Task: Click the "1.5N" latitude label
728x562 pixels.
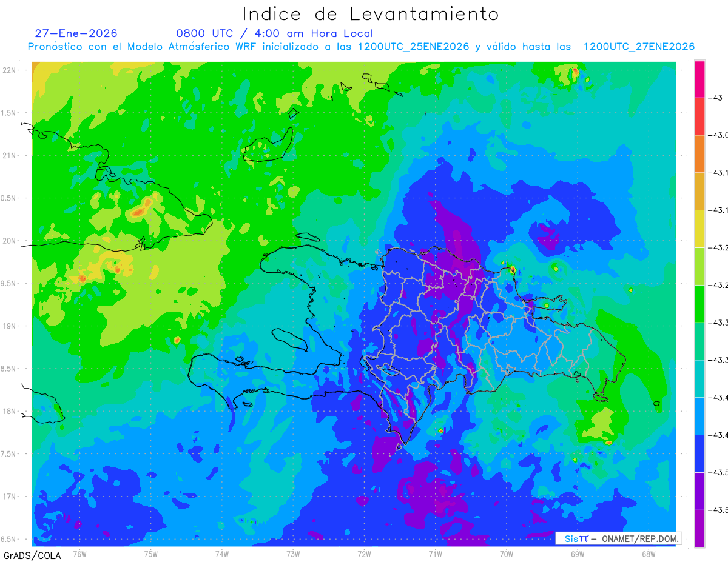Action: [8, 113]
